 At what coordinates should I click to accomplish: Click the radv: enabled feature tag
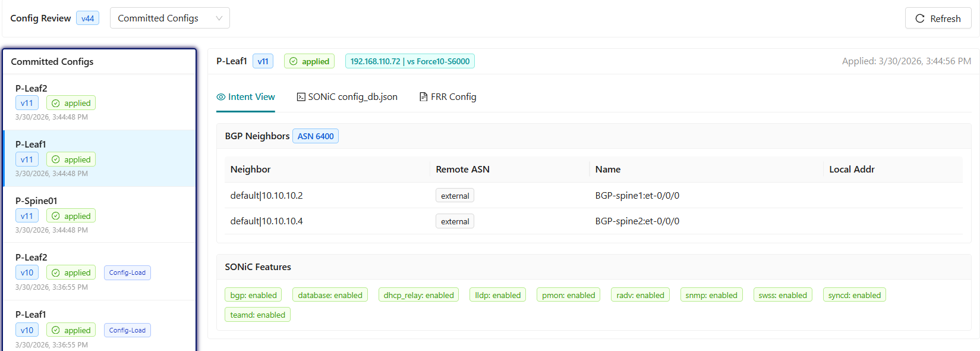coord(641,295)
